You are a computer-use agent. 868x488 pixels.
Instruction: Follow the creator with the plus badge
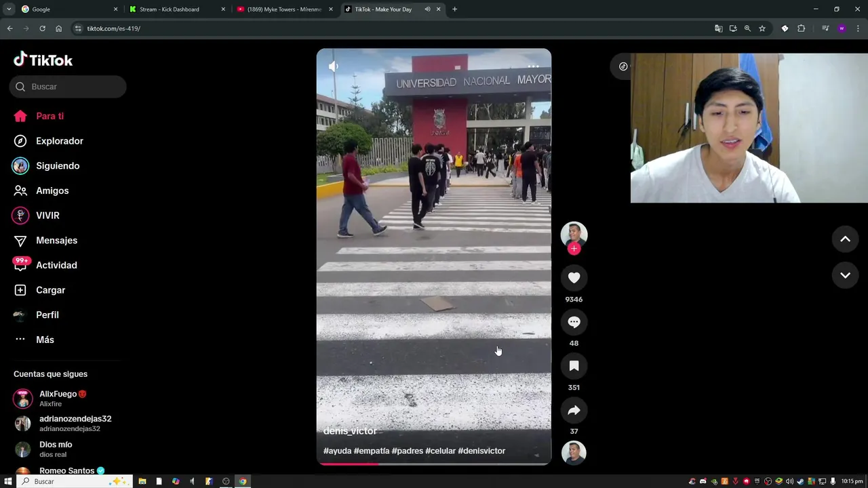[x=574, y=249]
